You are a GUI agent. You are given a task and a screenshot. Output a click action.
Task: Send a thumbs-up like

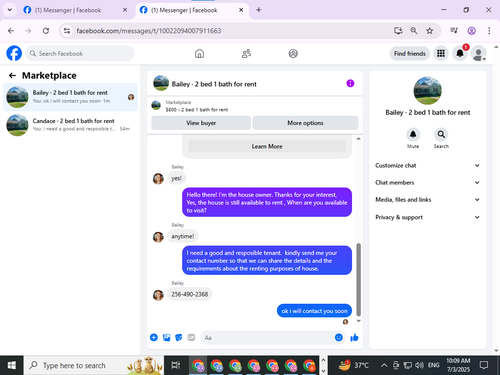point(354,337)
